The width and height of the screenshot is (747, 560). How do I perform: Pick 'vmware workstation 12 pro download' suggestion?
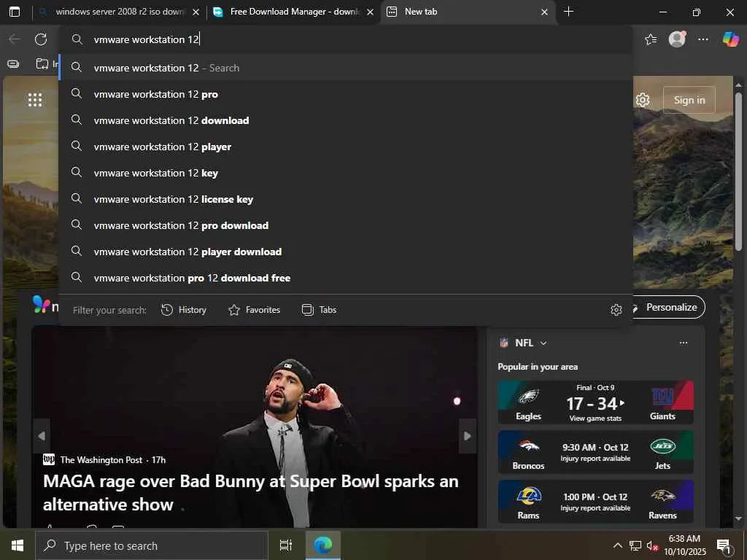(x=346, y=225)
